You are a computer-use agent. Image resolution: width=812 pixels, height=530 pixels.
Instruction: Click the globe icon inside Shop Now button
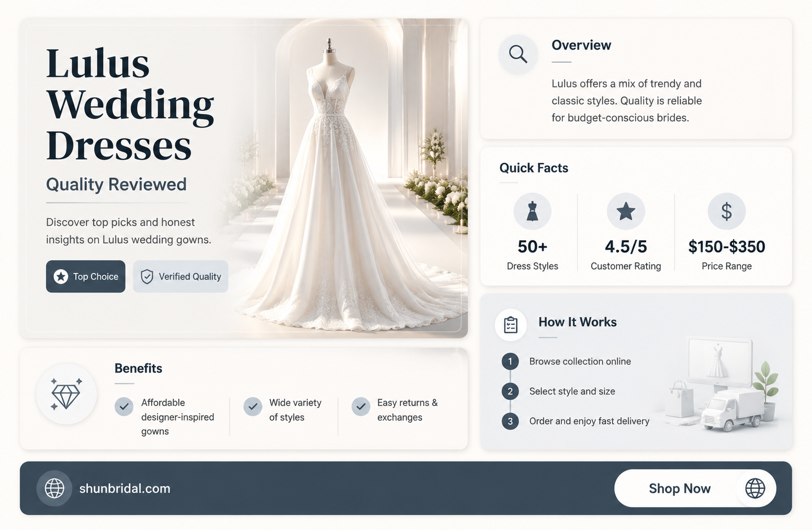pyautogui.click(x=755, y=488)
